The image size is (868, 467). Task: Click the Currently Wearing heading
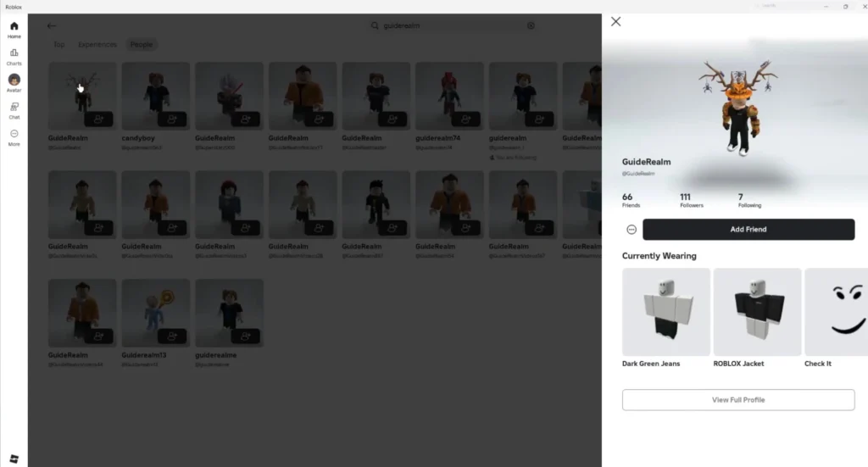659,256
